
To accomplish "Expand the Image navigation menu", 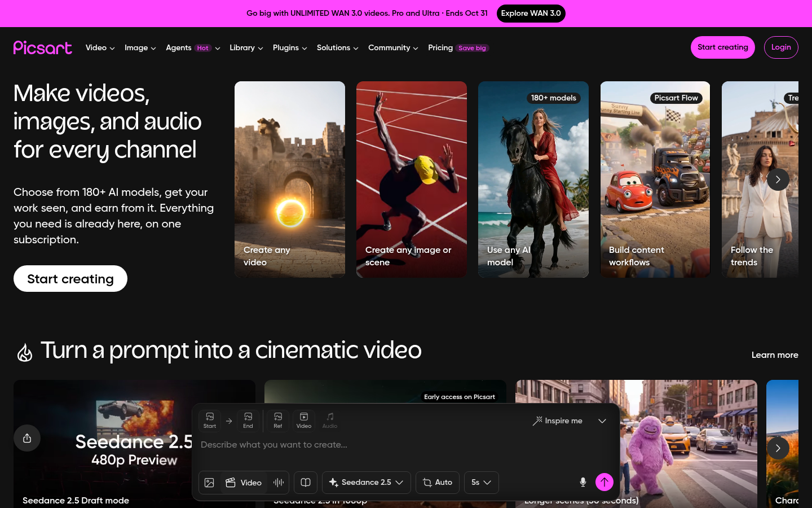I will click(140, 48).
